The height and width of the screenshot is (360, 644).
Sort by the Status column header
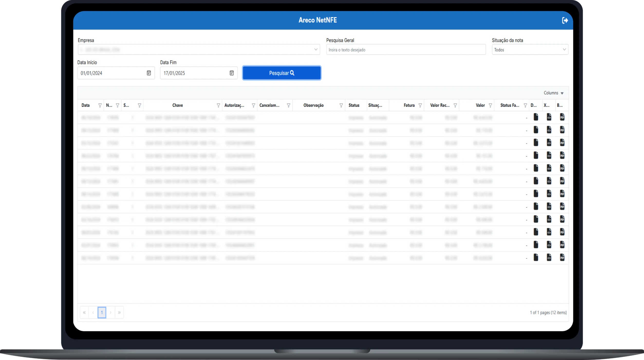coord(354,105)
